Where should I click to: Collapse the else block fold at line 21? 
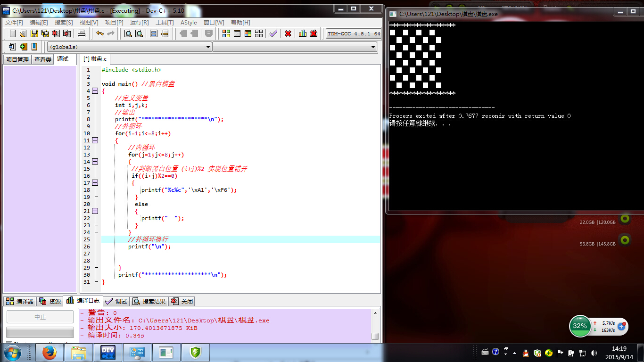pos(95,211)
